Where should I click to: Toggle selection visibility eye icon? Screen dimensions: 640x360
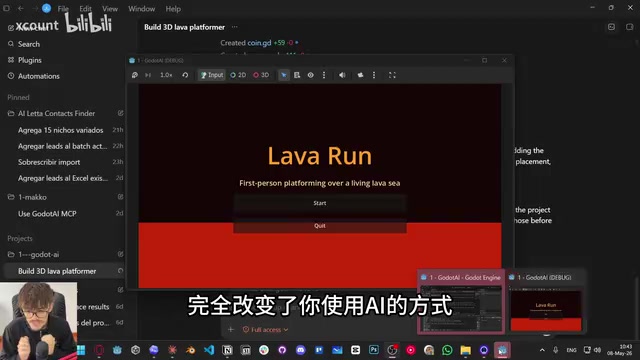tap(311, 75)
